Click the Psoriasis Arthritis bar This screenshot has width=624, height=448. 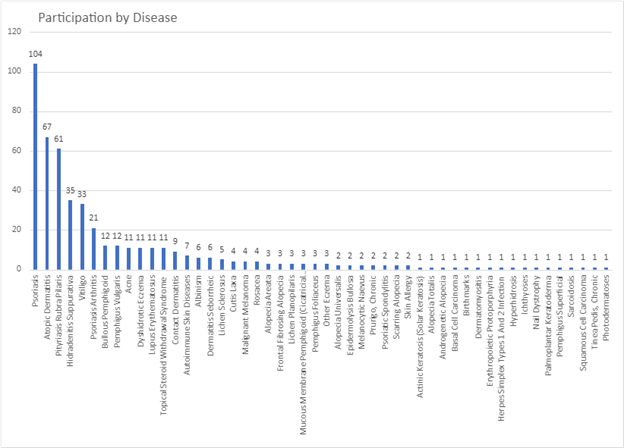click(94, 248)
